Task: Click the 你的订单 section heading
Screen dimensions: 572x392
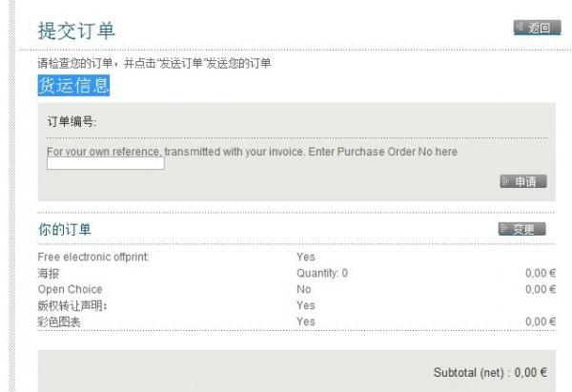Action: coord(65,230)
